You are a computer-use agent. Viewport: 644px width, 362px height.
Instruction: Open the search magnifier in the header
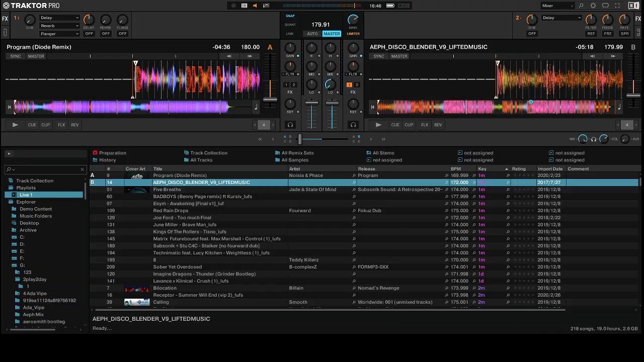tap(581, 6)
